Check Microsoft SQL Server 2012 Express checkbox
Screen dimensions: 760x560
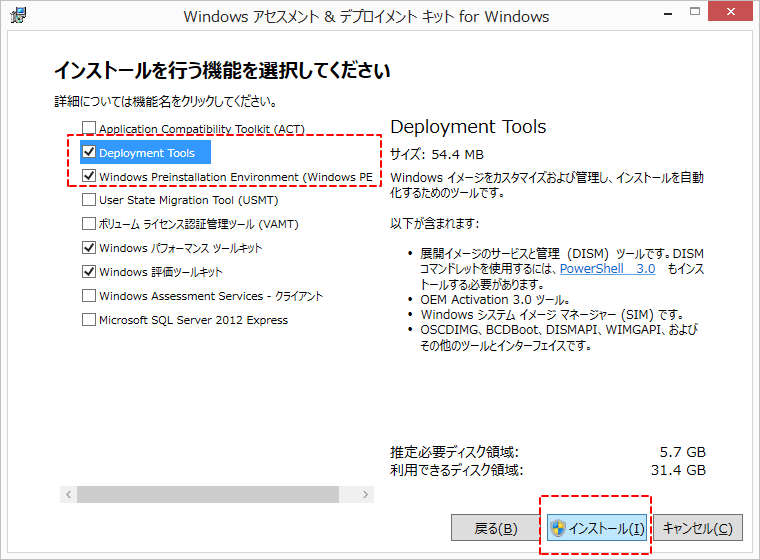89,320
